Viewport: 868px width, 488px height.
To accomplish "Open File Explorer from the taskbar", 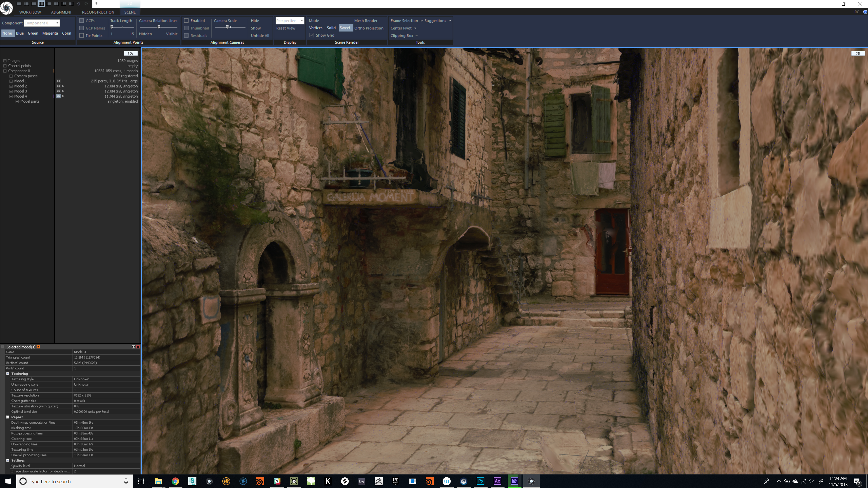I will (x=158, y=481).
